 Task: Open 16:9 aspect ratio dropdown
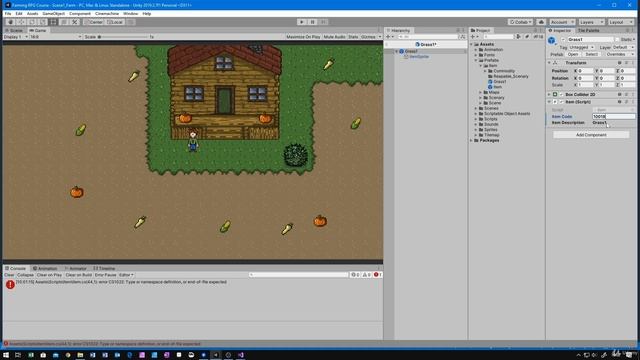[56, 37]
